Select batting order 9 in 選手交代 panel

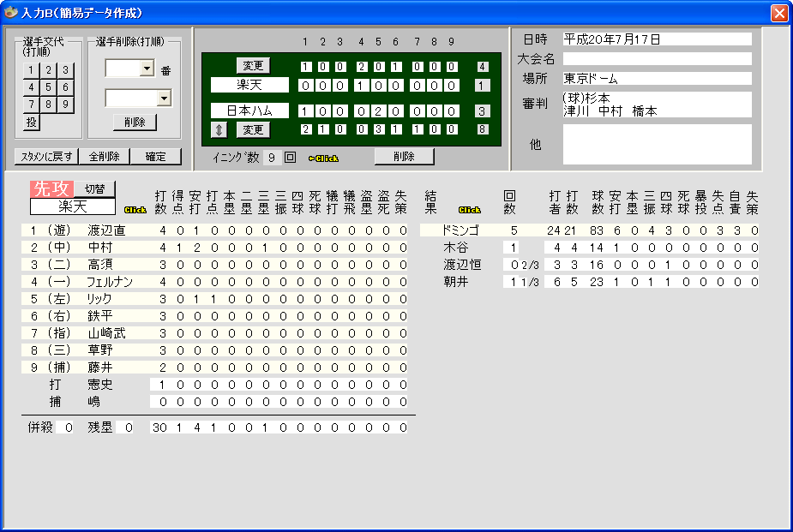[66, 105]
